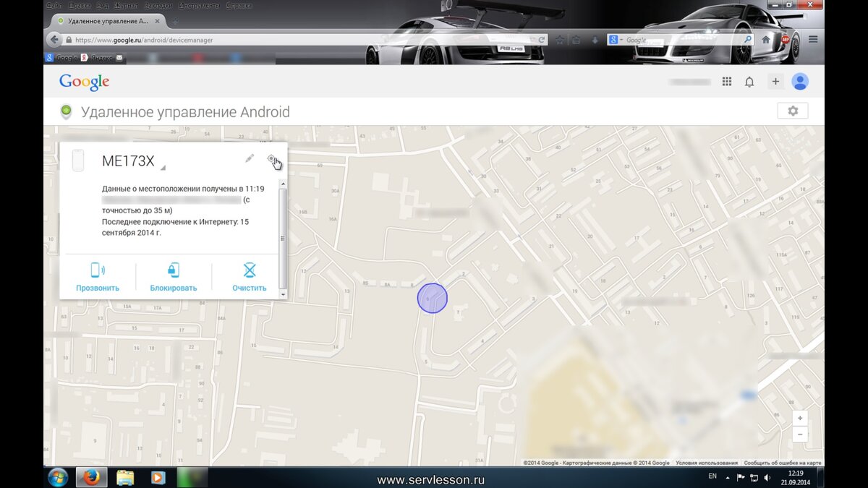Click the search magnifier icon
The height and width of the screenshot is (488, 868).
point(747,40)
